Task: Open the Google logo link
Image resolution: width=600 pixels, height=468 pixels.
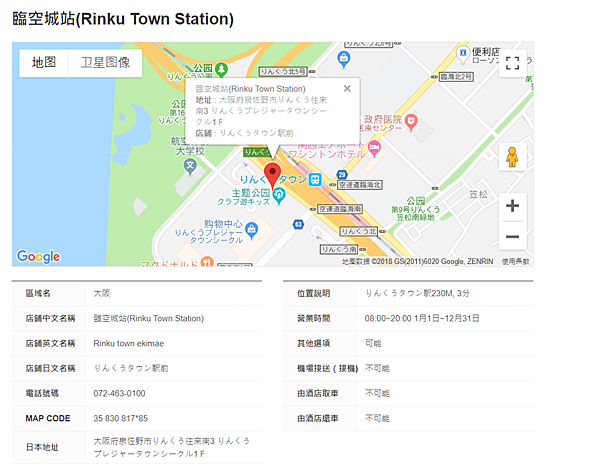Action: 38,256
